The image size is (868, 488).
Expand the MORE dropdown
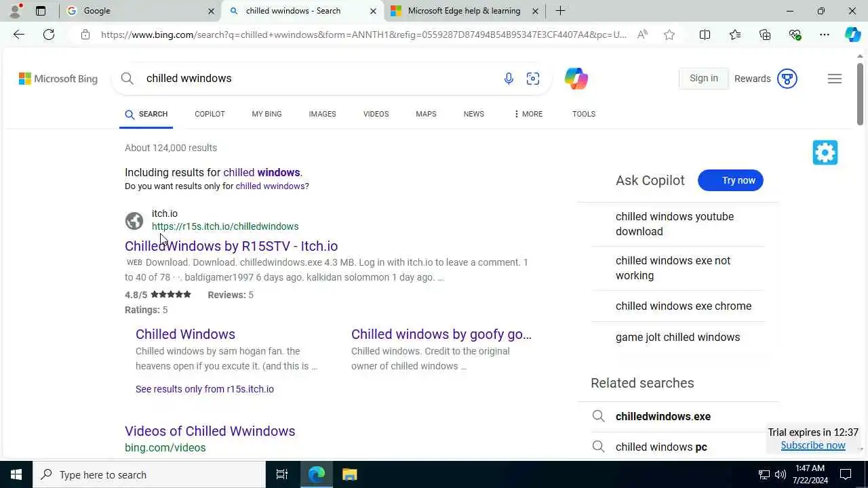click(528, 114)
